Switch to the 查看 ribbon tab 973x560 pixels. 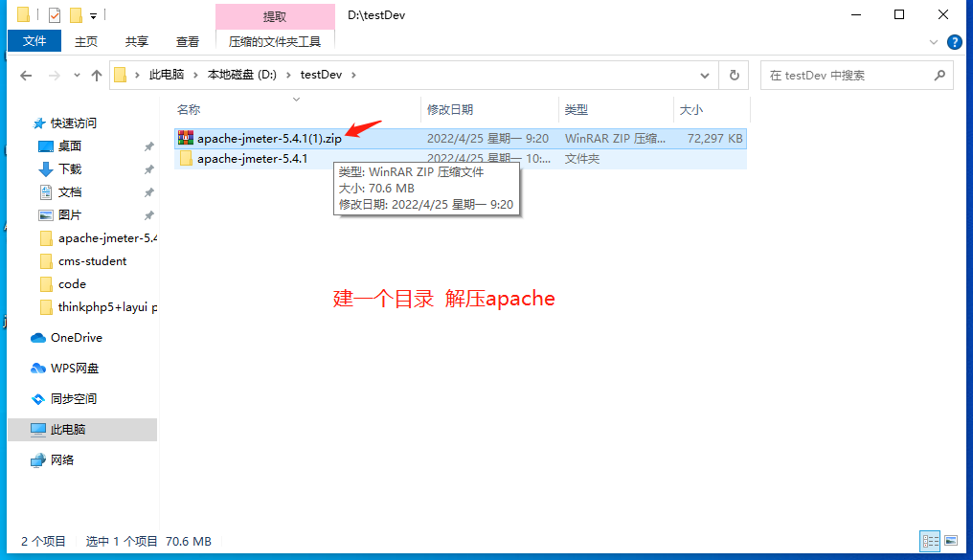pos(188,41)
